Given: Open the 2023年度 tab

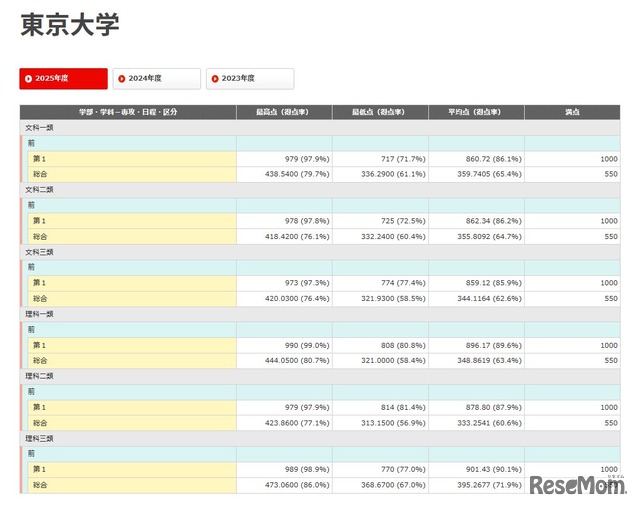Looking at the screenshot, I should [250, 78].
